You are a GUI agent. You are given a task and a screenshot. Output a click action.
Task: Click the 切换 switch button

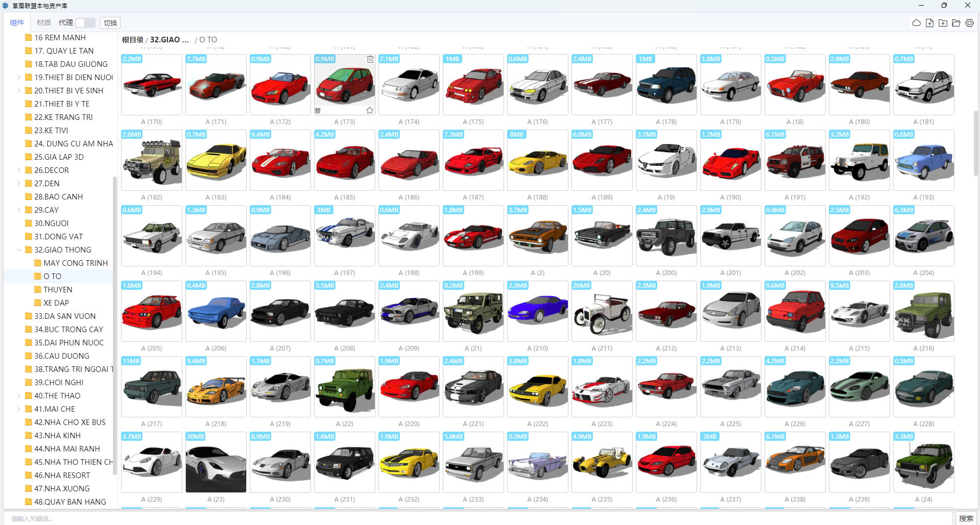(110, 23)
